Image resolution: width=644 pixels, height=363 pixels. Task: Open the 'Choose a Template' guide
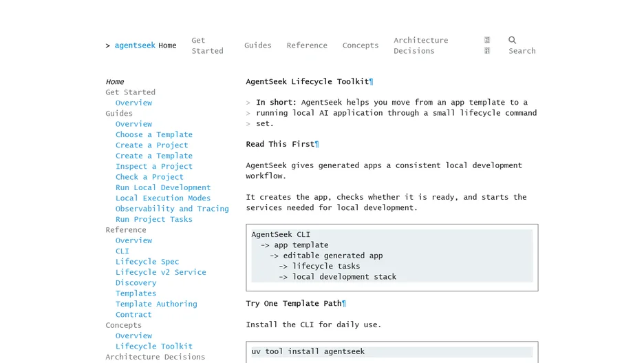click(x=153, y=134)
